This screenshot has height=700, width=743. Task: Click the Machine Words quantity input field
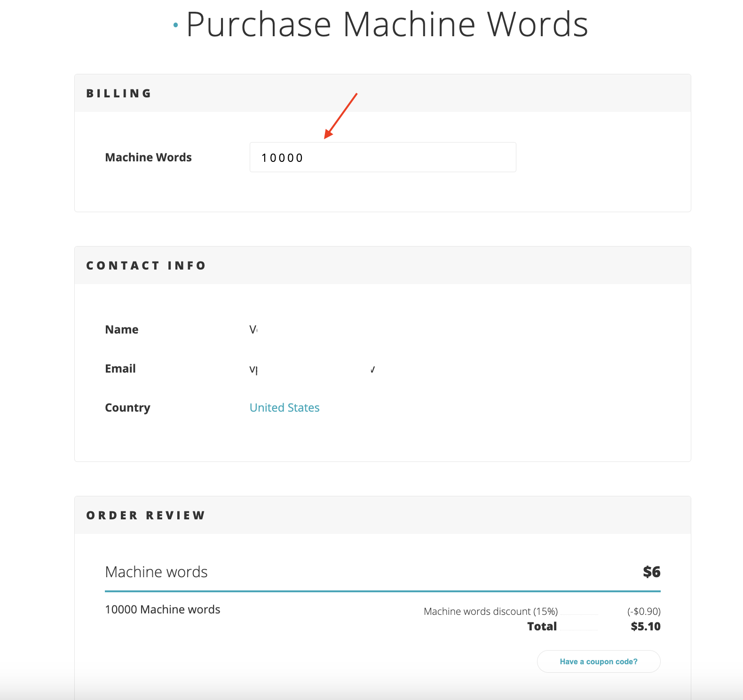(x=382, y=157)
